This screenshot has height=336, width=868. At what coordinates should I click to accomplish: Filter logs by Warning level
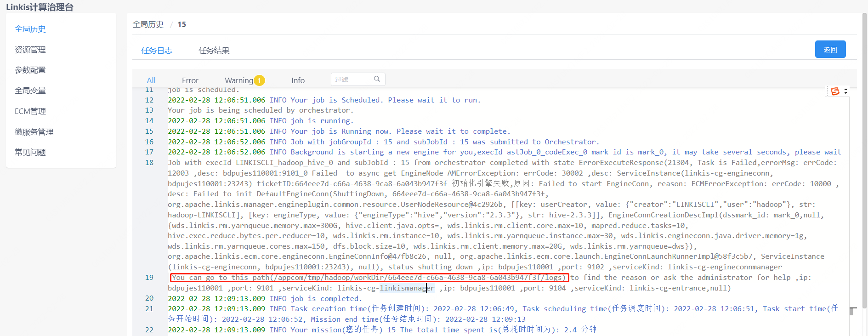238,80
